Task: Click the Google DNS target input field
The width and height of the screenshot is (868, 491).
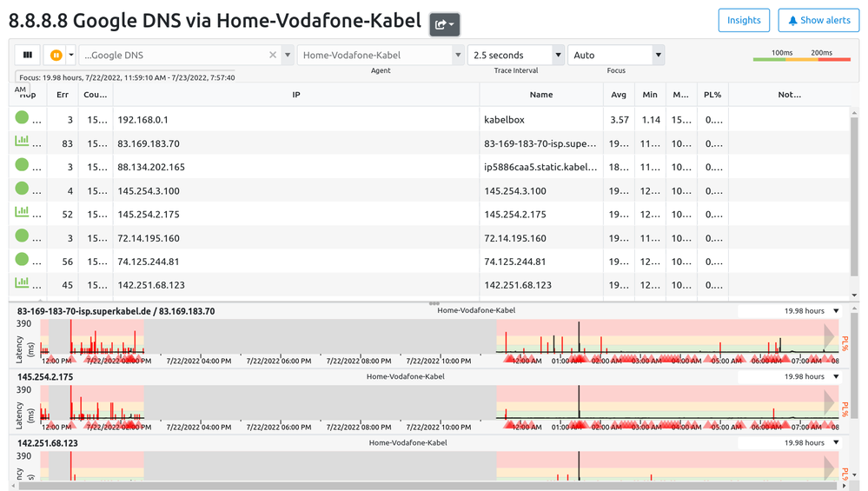Action: [175, 56]
